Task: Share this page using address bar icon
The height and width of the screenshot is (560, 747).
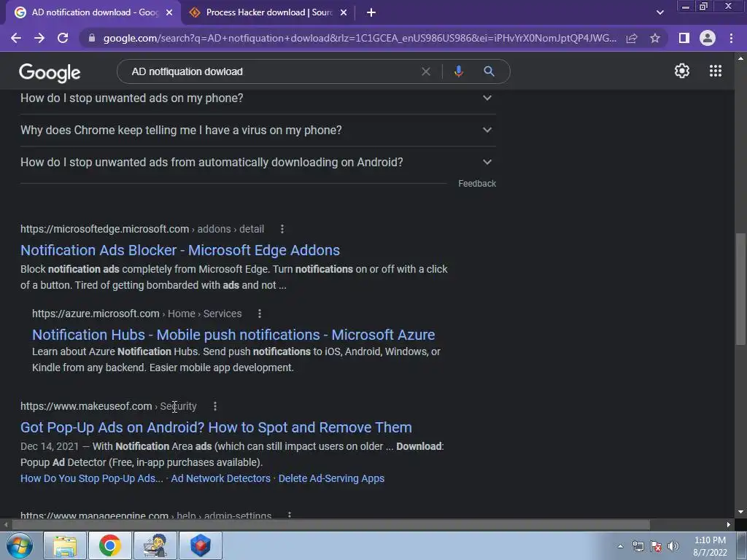Action: (x=632, y=38)
